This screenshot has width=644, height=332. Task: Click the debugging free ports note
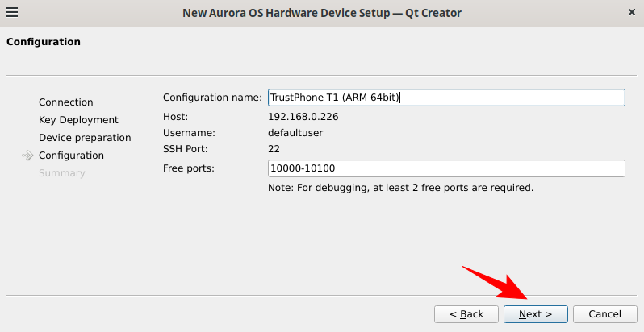point(400,188)
